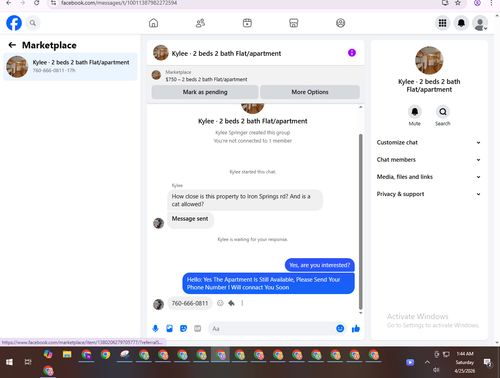
Task: Click the chat scrollbar thumb
Action: 360,222
